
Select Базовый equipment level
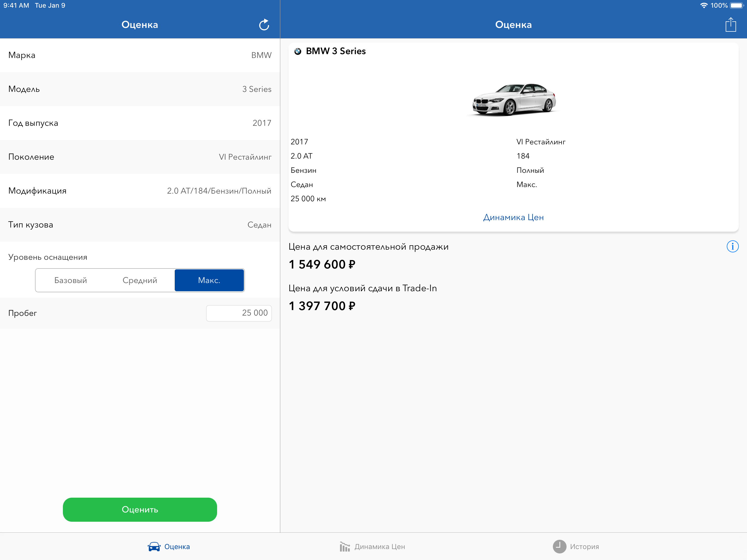[x=71, y=280]
